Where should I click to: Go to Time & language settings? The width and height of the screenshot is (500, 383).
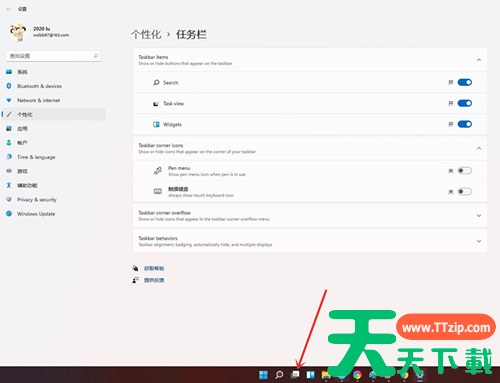point(53,157)
